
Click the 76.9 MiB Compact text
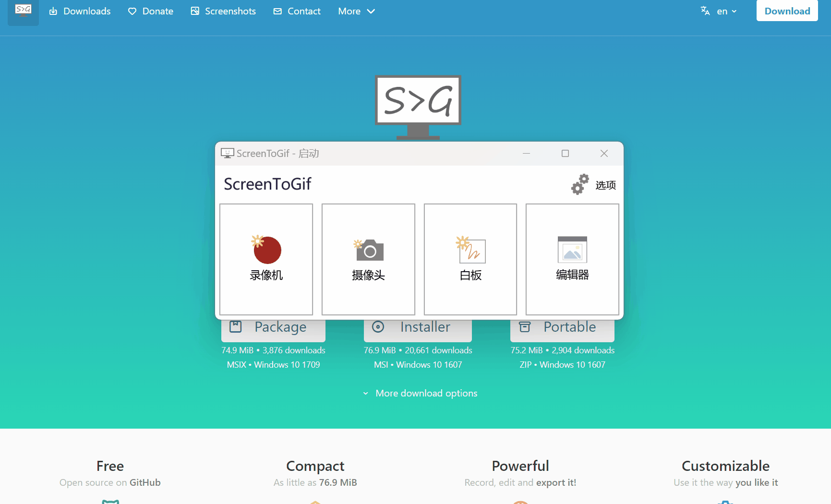(x=338, y=482)
